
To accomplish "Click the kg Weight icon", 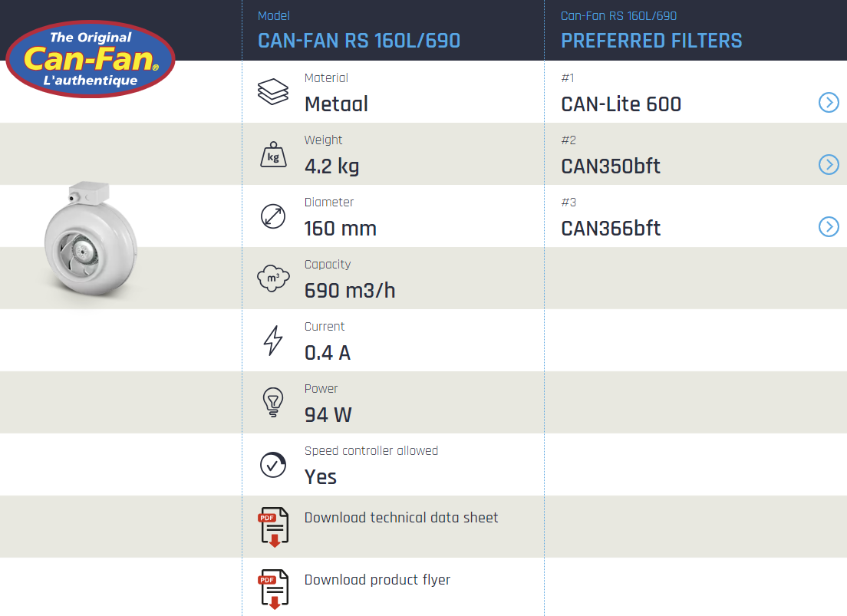I will [x=273, y=154].
